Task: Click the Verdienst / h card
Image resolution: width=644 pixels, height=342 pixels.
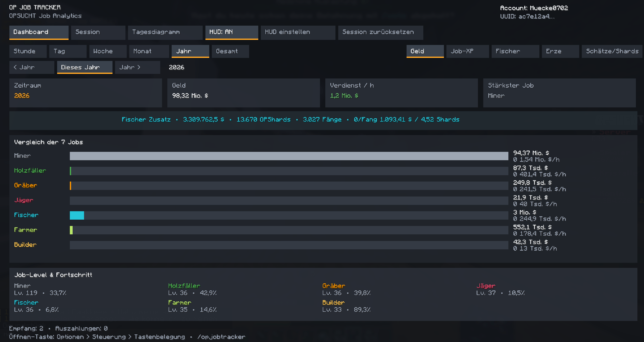Action: click(401, 93)
